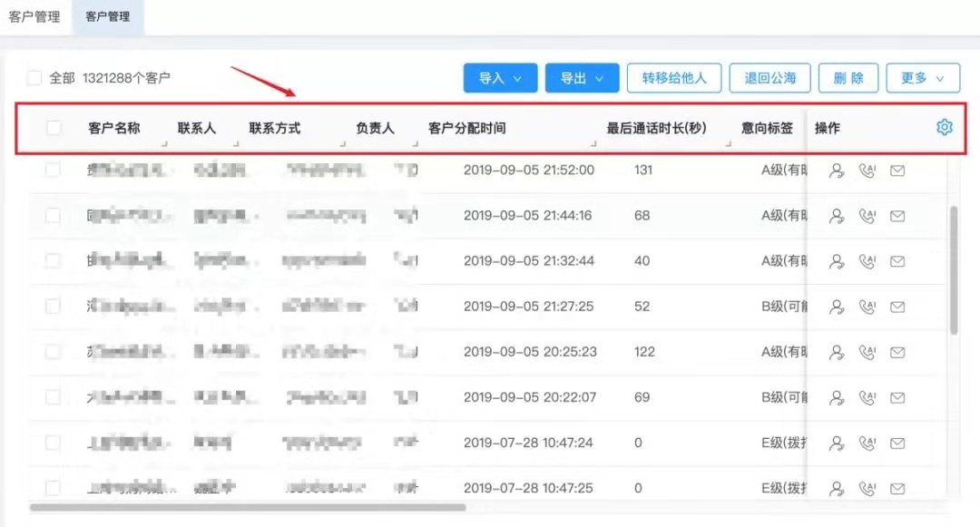Click the A级 label in 21:44:16 row
The height and width of the screenshot is (527, 980).
[x=784, y=215]
